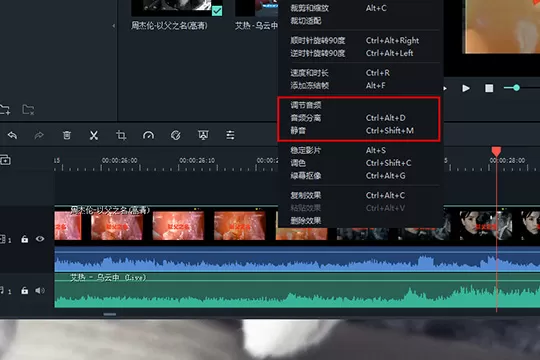
Task: Click the add folder icon
Action: (x=5, y=110)
